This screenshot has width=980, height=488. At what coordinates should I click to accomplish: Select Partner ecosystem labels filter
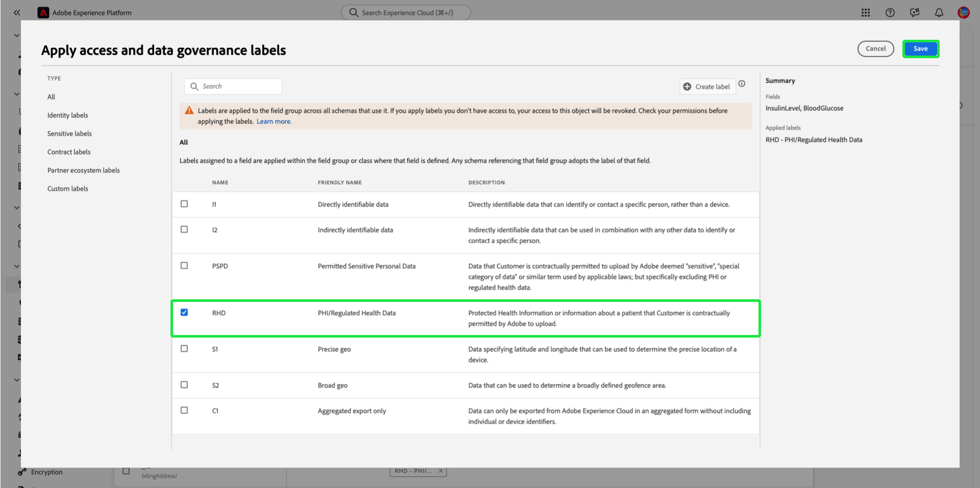click(84, 170)
